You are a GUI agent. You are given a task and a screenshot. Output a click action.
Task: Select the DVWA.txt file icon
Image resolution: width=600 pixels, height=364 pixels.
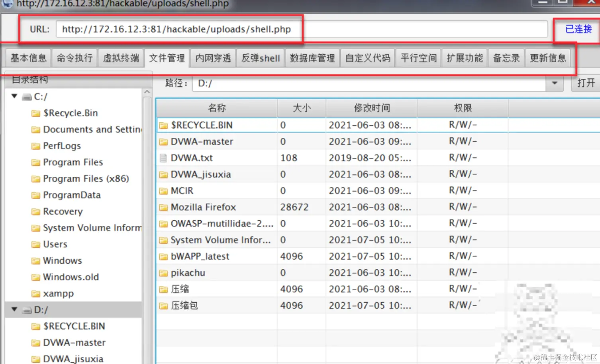(x=163, y=158)
